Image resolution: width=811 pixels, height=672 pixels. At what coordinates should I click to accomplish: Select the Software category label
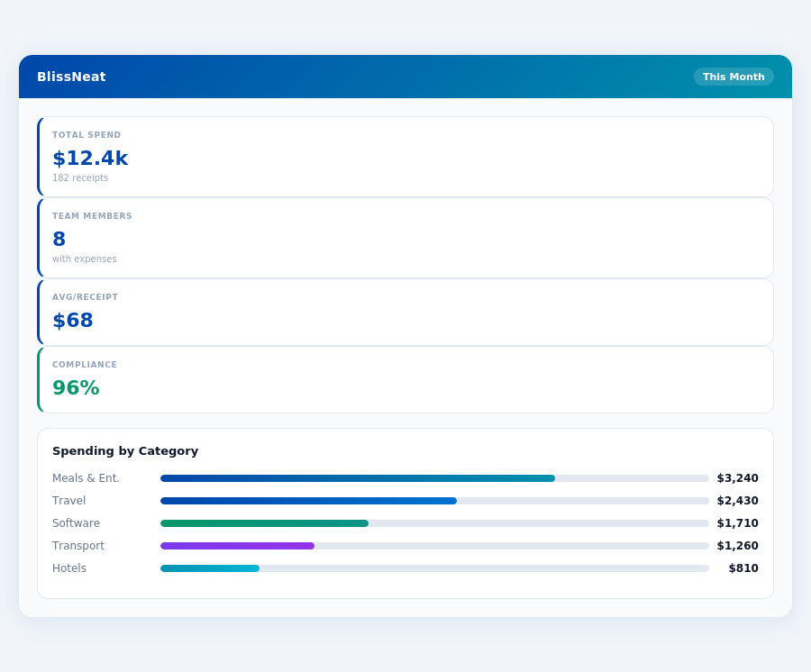pos(76,522)
